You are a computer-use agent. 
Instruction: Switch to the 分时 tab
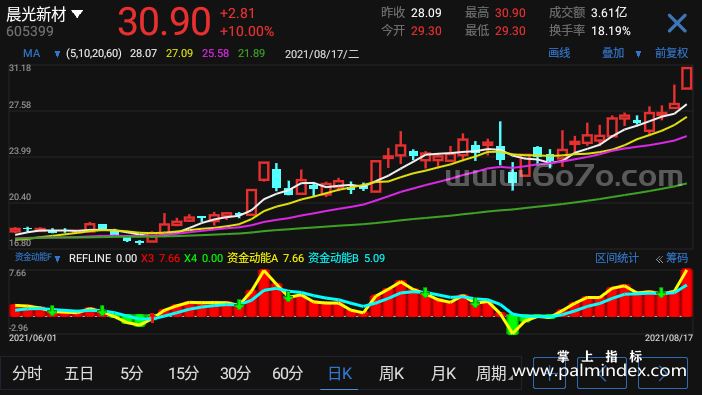tap(27, 373)
